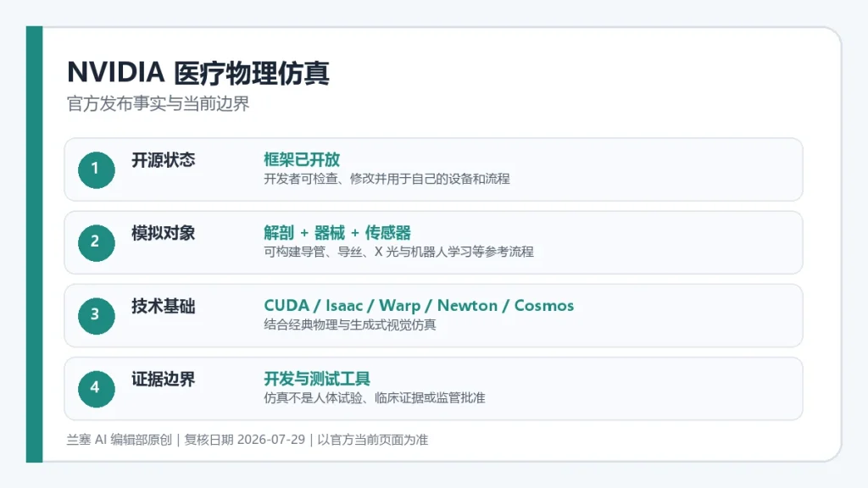Select the 技术基础 row label

(x=164, y=307)
